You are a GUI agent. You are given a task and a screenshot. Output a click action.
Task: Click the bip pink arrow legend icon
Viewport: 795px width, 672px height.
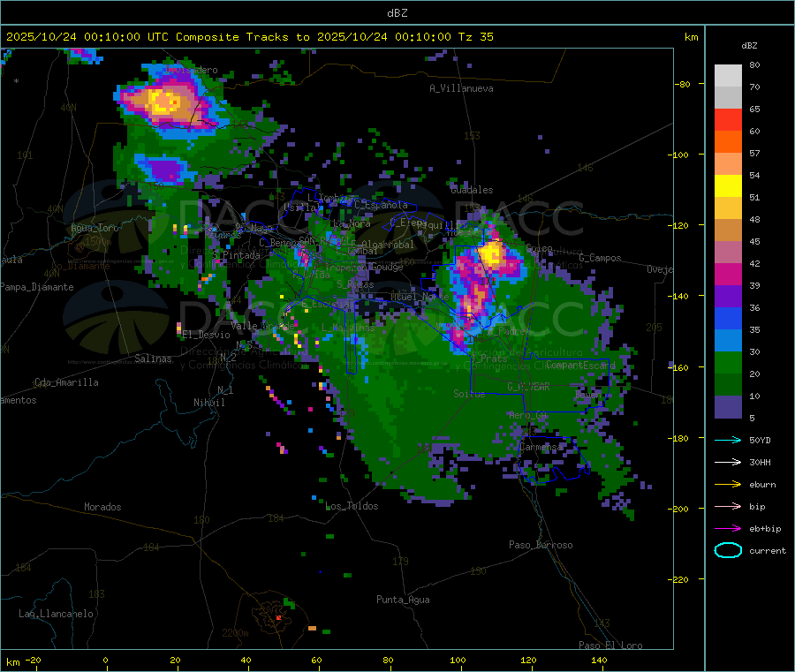click(x=728, y=506)
